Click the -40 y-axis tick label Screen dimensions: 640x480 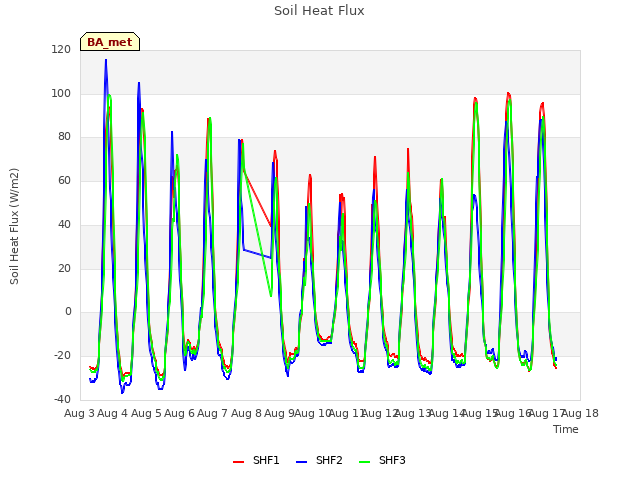point(62,399)
